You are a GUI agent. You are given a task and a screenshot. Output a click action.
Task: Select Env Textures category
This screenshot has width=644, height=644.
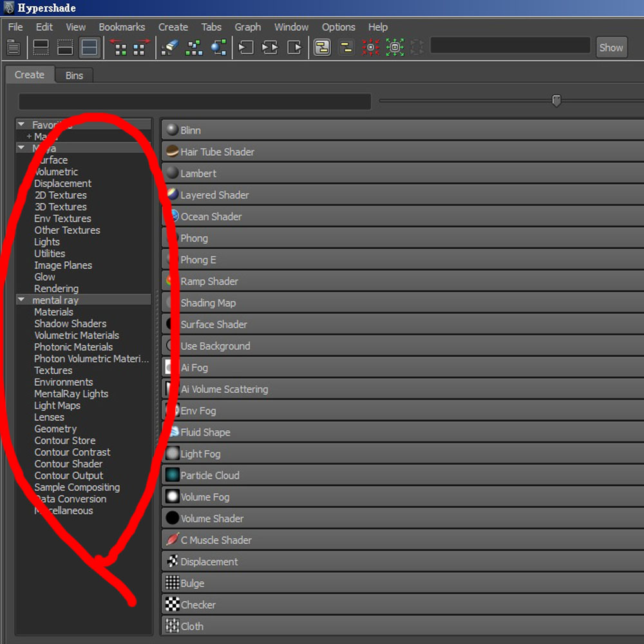tap(62, 218)
